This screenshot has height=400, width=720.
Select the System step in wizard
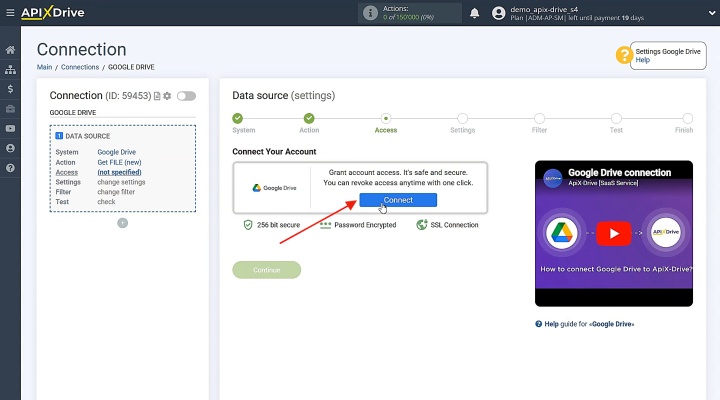point(237,118)
